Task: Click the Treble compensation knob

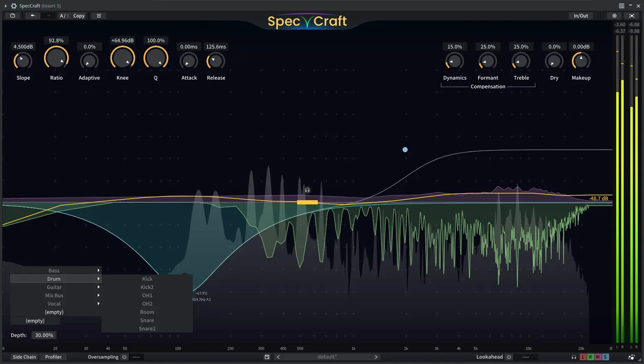Action: (x=521, y=61)
